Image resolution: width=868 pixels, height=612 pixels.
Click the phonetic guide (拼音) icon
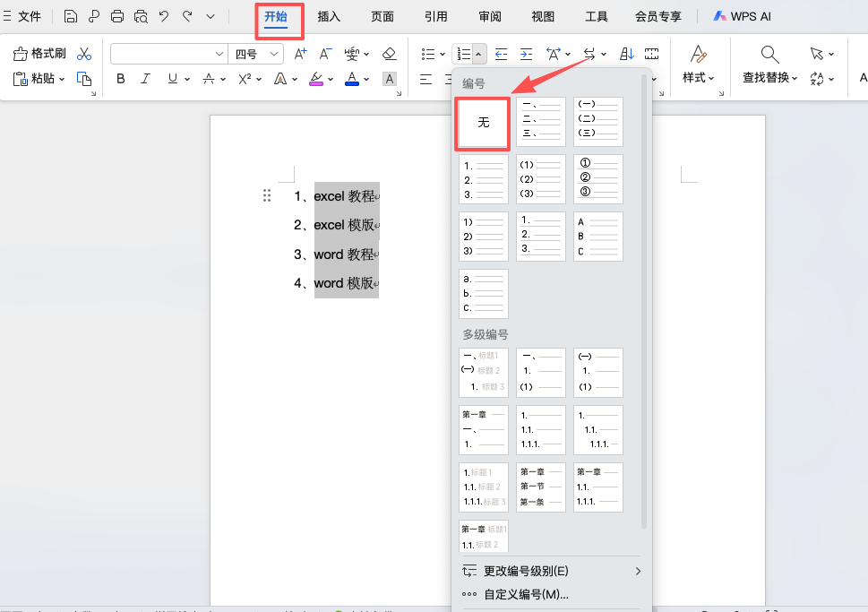352,54
